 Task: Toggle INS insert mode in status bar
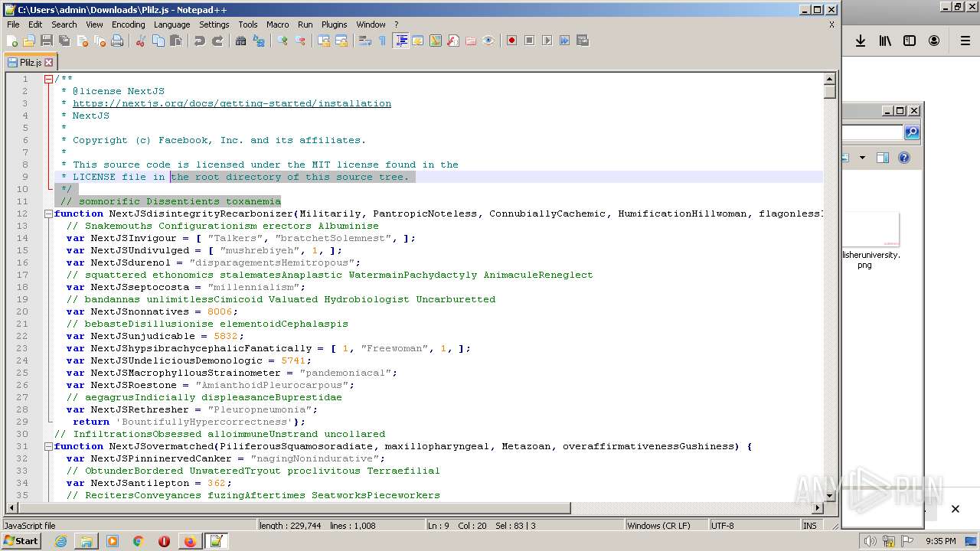[x=809, y=526]
